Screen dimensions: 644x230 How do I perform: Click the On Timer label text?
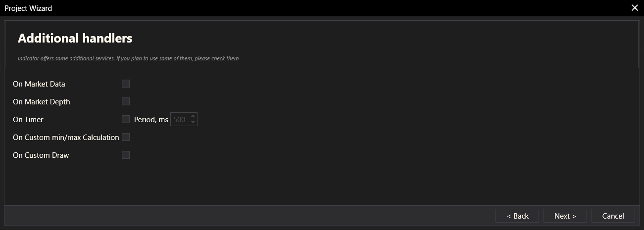[x=28, y=120]
